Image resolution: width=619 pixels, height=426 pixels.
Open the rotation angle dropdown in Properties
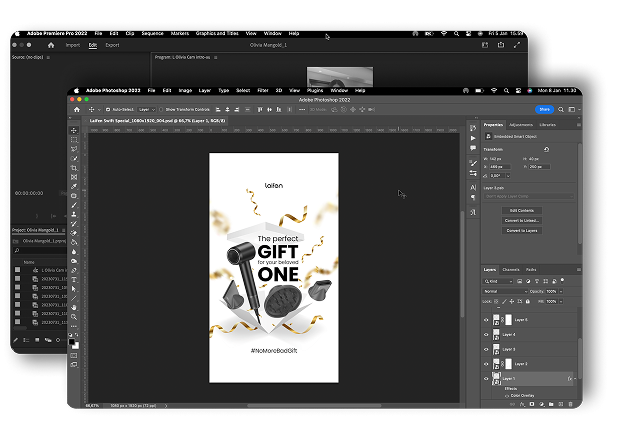point(508,176)
